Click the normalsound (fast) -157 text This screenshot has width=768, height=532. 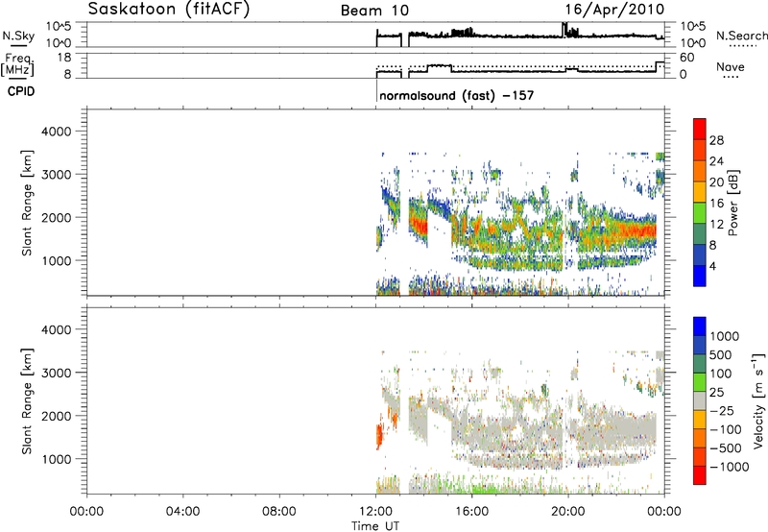click(457, 95)
